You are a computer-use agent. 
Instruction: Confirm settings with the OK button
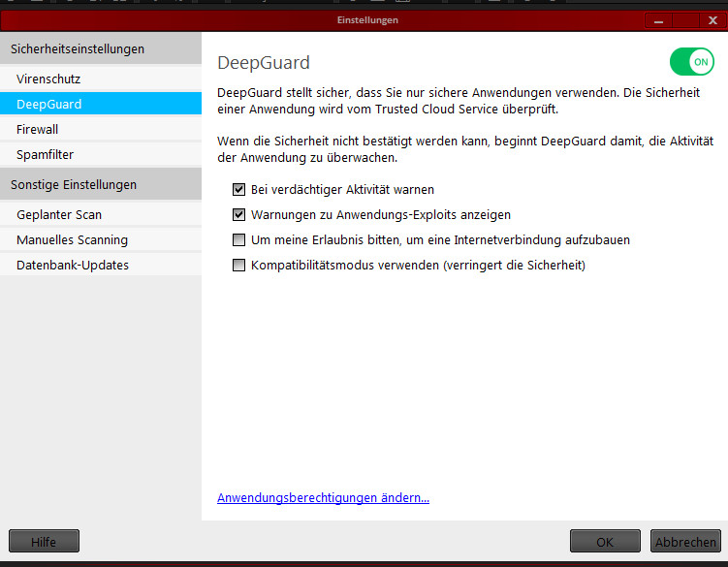click(605, 541)
